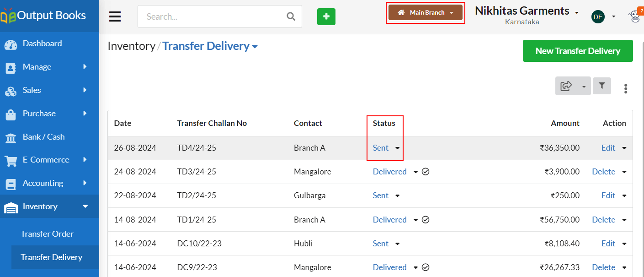This screenshot has width=644, height=277.
Task: Expand the Accounting sidebar submenu arrow
Action: (x=85, y=183)
